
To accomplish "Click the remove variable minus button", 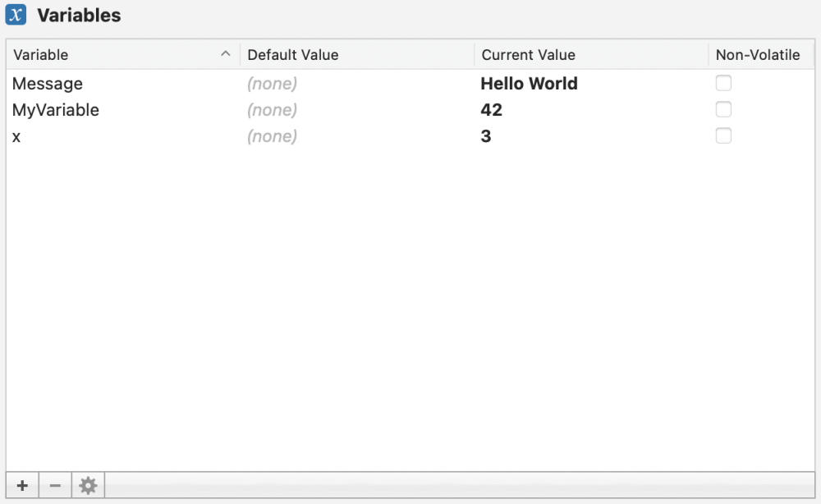I will tap(55, 486).
